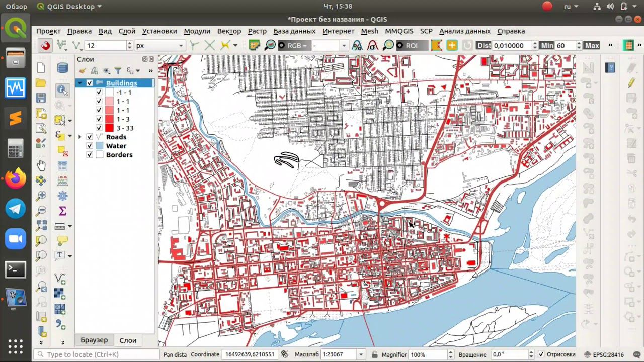Open the RGB band combo box

(x=330, y=45)
